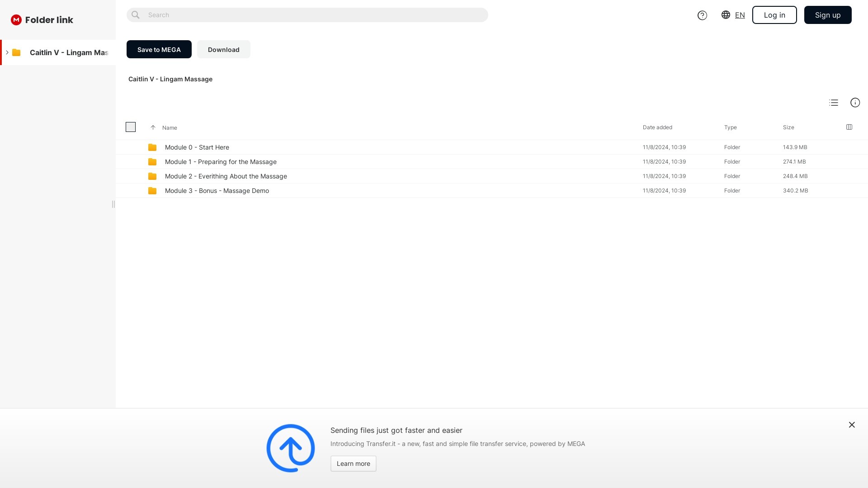
Task: Open the folder info icon
Action: (855, 103)
